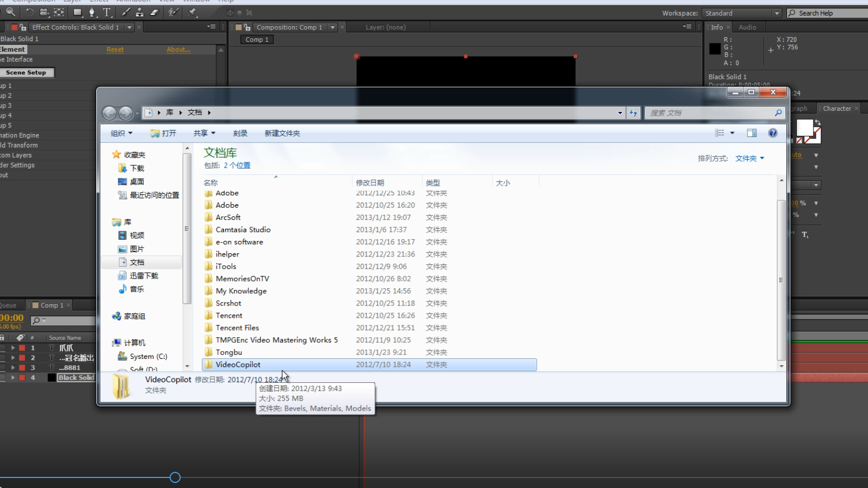
Task: Open the Explorer address bar history dropdown
Action: (x=620, y=112)
